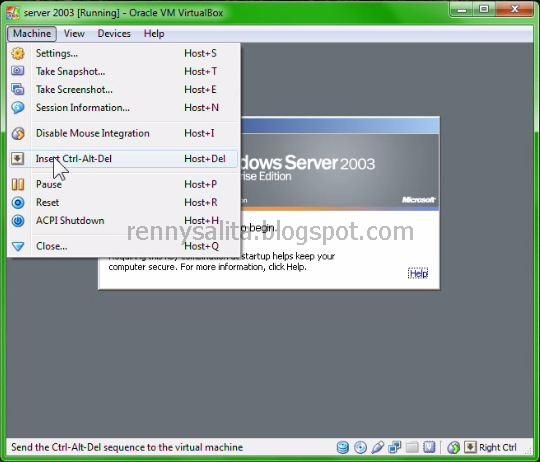Click the VirtualBox title bar app icon
540x462 pixels.
(x=13, y=13)
